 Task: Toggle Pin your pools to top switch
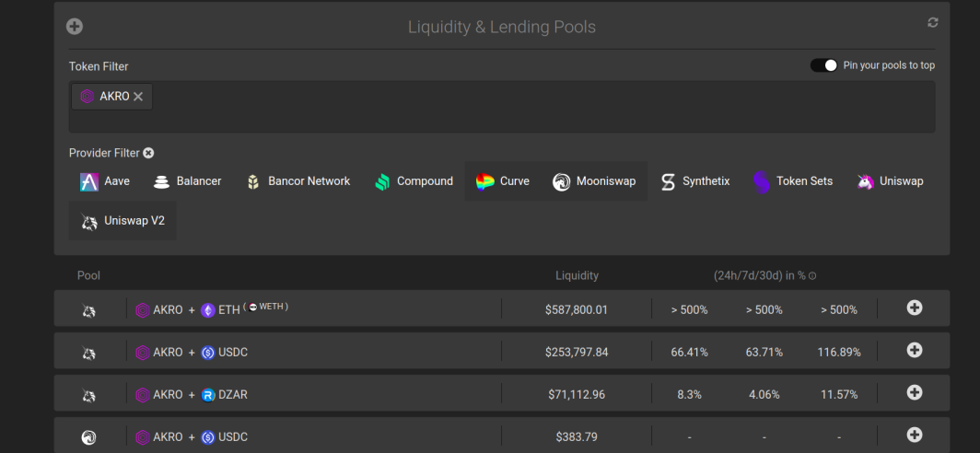click(x=823, y=65)
